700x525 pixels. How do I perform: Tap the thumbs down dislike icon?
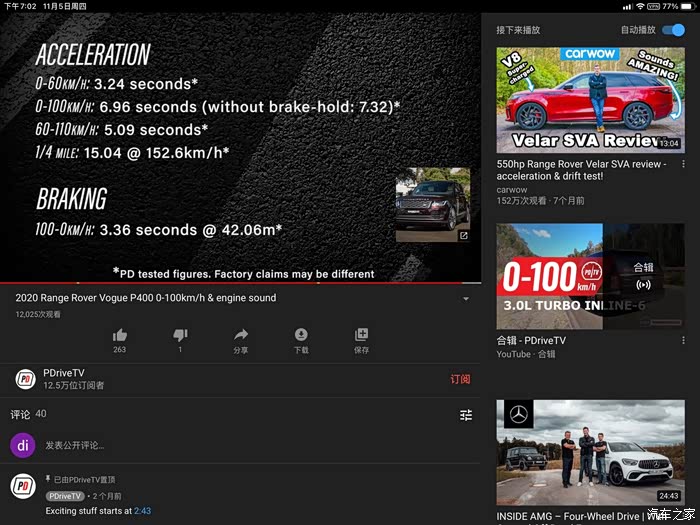click(180, 335)
